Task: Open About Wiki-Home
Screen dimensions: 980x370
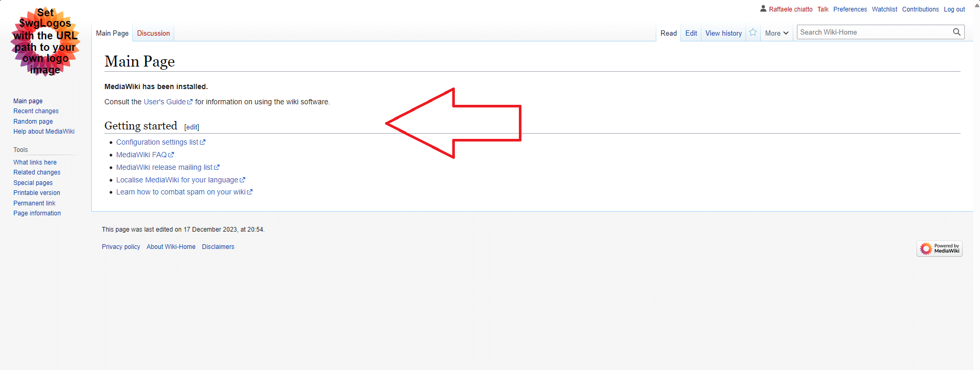Action: 171,247
